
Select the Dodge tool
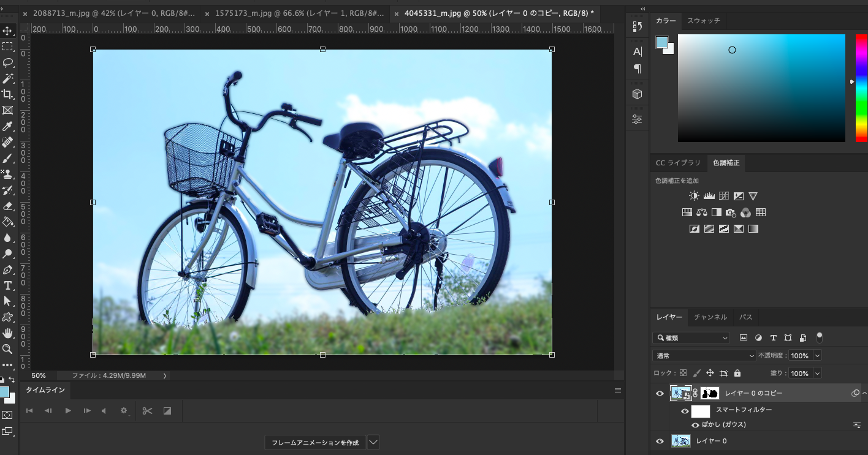[x=7, y=254]
